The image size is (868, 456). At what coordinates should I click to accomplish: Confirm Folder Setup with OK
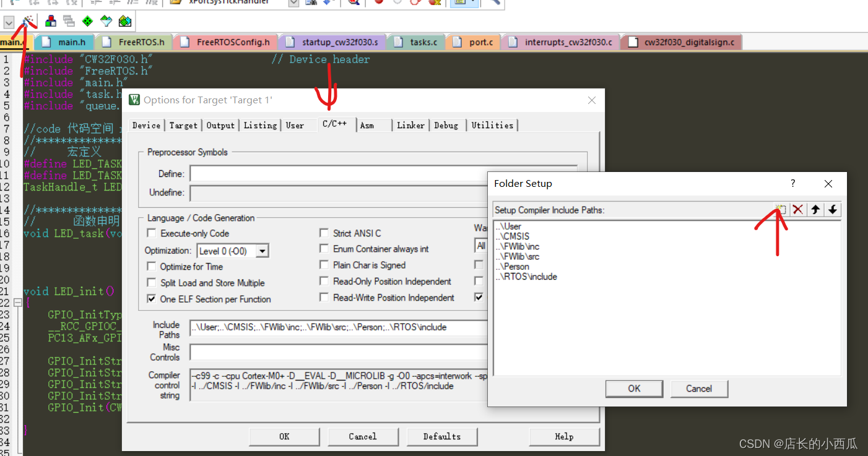634,389
